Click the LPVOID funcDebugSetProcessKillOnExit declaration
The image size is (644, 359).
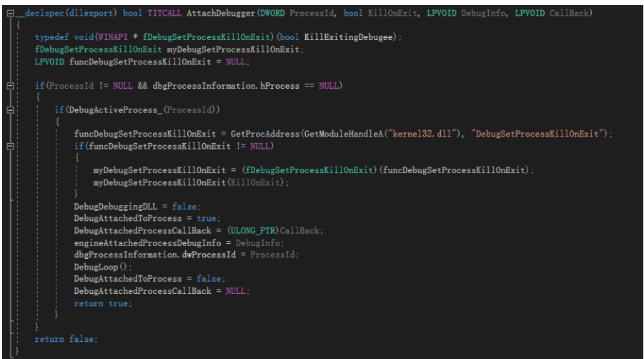pyautogui.click(x=142, y=62)
